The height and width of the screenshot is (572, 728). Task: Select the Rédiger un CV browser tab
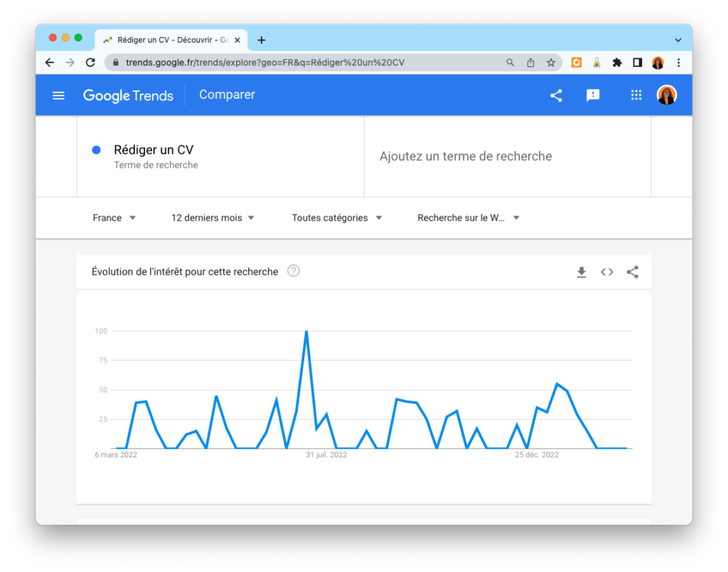[x=171, y=40]
